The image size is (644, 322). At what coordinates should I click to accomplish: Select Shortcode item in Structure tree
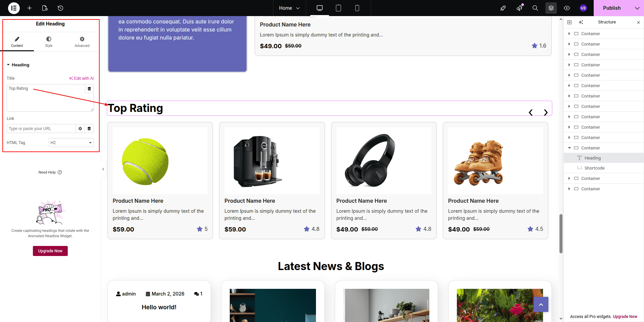tap(594, 168)
